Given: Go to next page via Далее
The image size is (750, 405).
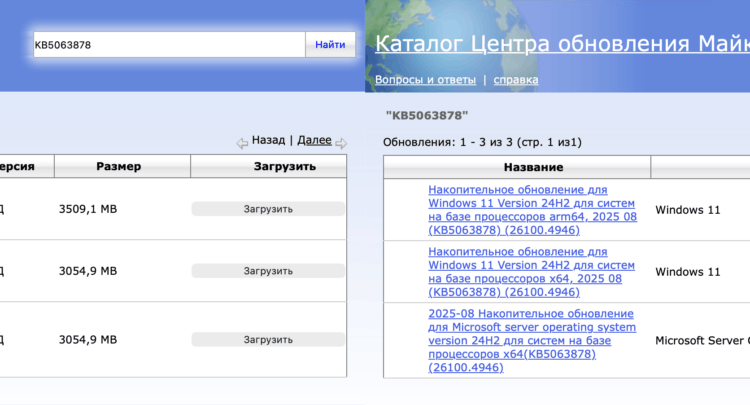Looking at the screenshot, I should (314, 140).
